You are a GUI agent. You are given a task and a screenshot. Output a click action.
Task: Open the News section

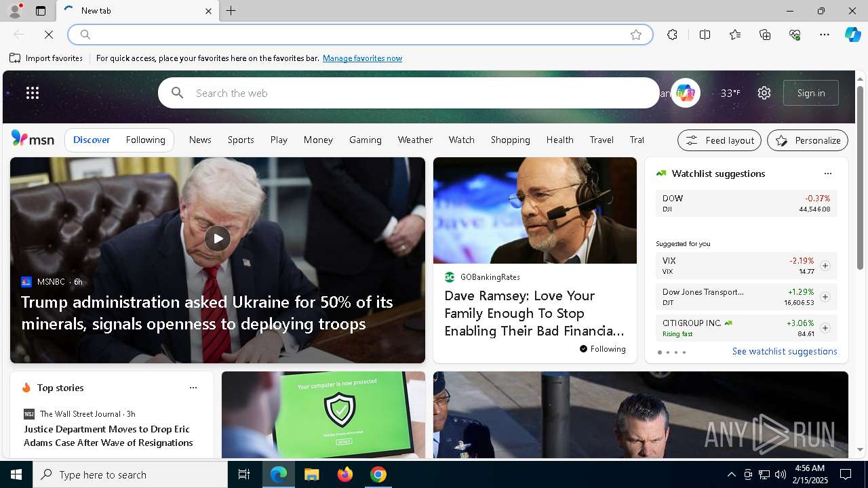coord(200,140)
